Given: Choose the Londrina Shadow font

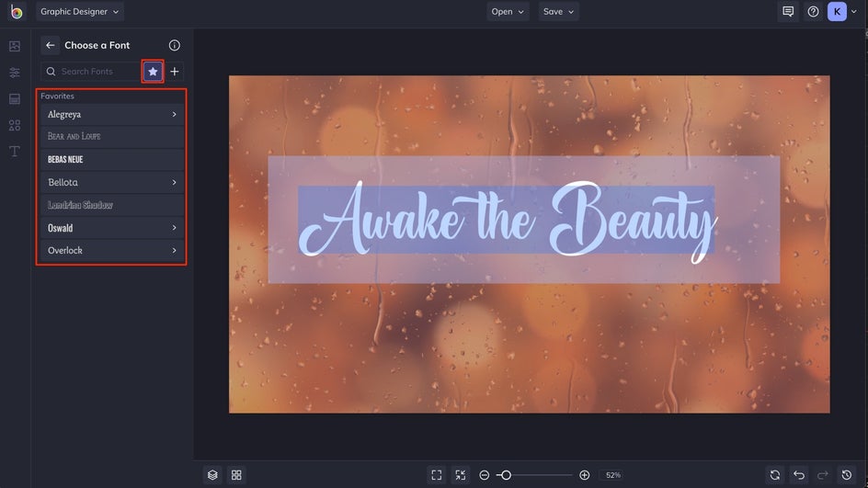Looking at the screenshot, I should (x=112, y=205).
